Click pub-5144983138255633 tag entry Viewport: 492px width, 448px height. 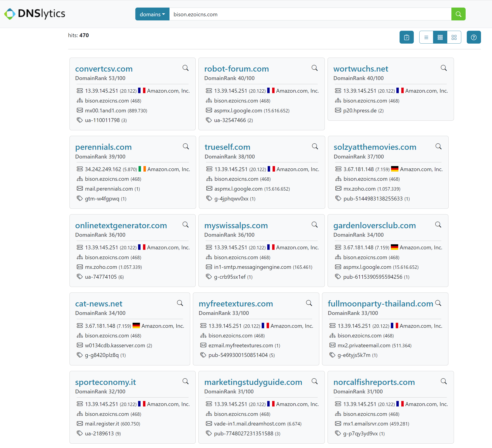373,199
